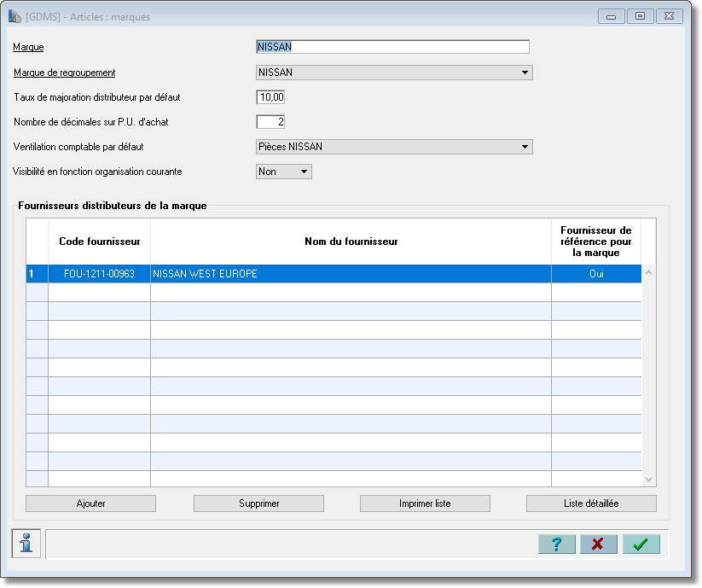
Task: Validate with the green checkmark icon
Action: pyautogui.click(x=641, y=544)
